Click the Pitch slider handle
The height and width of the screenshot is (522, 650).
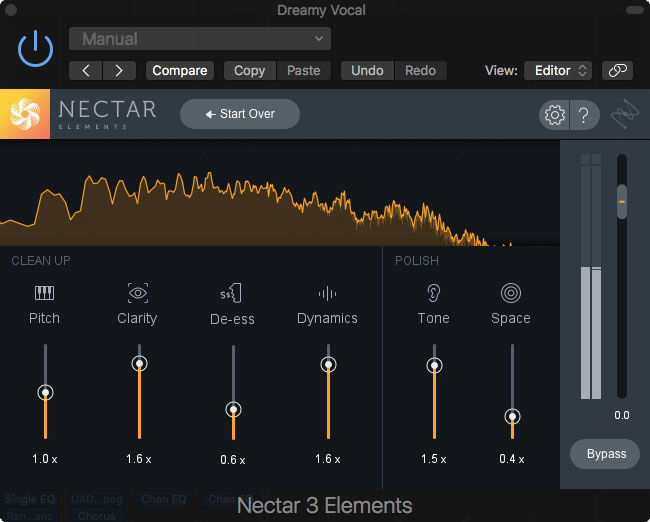click(x=46, y=392)
